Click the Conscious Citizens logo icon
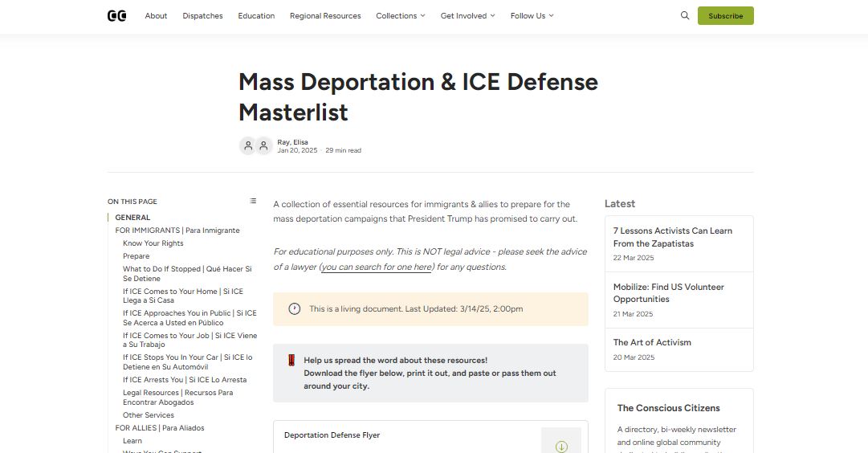Viewport: 868px width, 453px height. click(x=116, y=16)
